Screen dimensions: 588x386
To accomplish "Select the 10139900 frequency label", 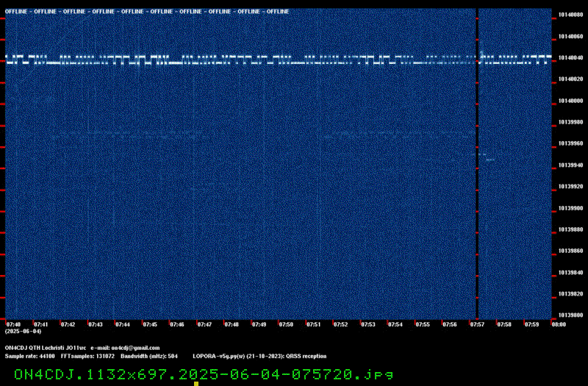I will tap(571, 208).
